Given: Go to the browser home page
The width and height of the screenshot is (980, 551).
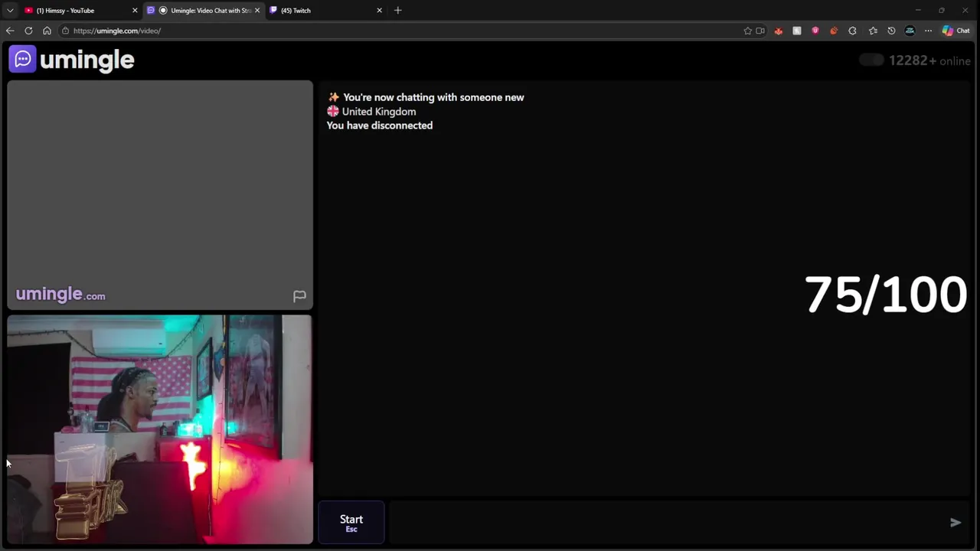Looking at the screenshot, I should (x=47, y=31).
